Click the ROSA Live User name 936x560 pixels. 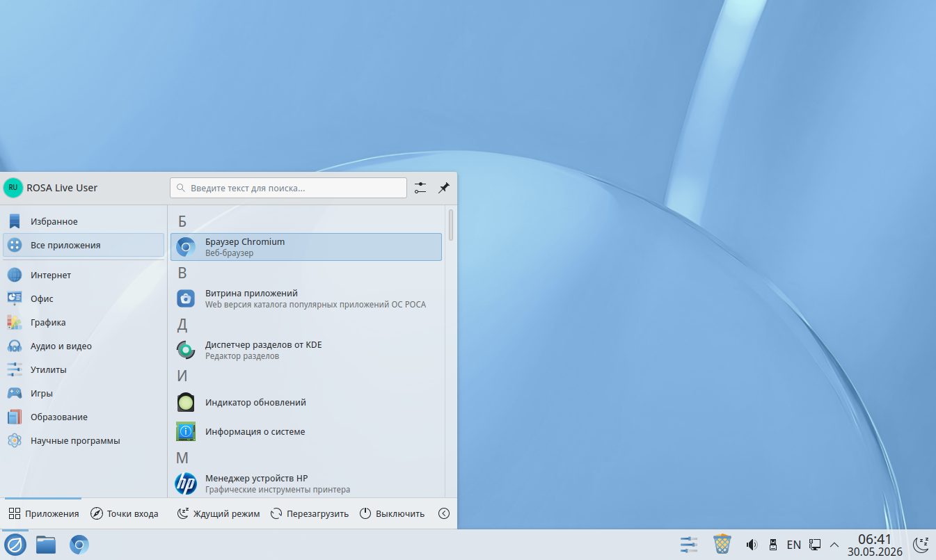(62, 188)
